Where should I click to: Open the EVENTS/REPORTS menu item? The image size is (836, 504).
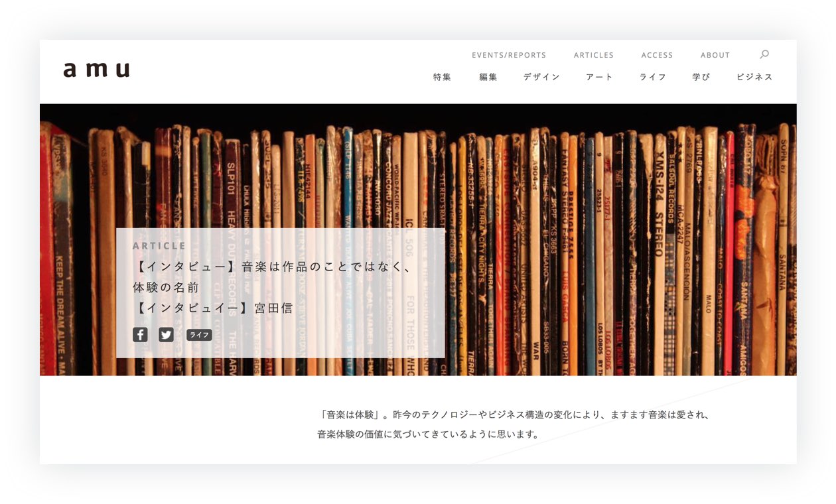[509, 55]
